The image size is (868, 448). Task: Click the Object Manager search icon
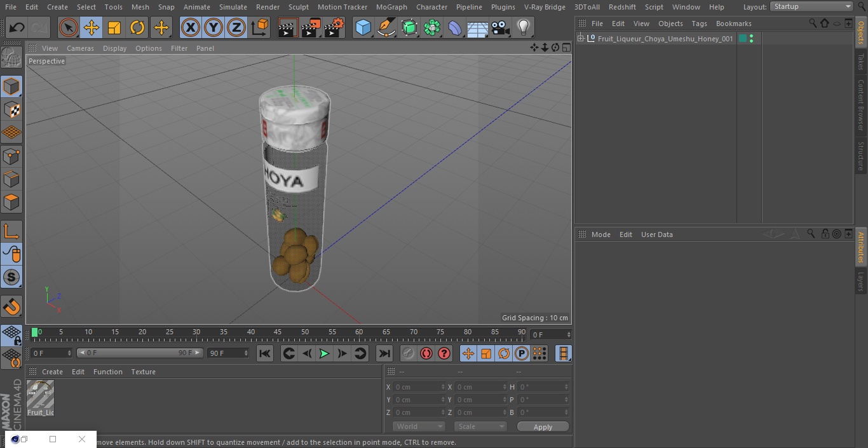pyautogui.click(x=812, y=24)
